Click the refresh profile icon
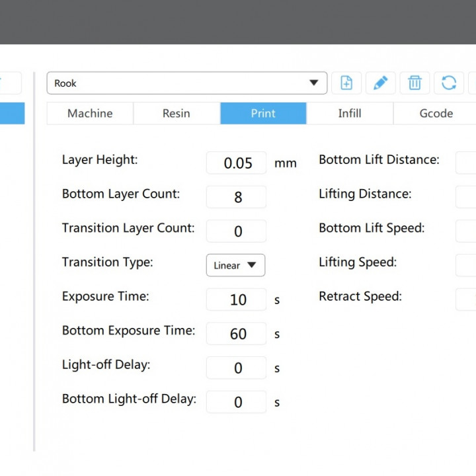This screenshot has height=476, width=476. pos(449,83)
